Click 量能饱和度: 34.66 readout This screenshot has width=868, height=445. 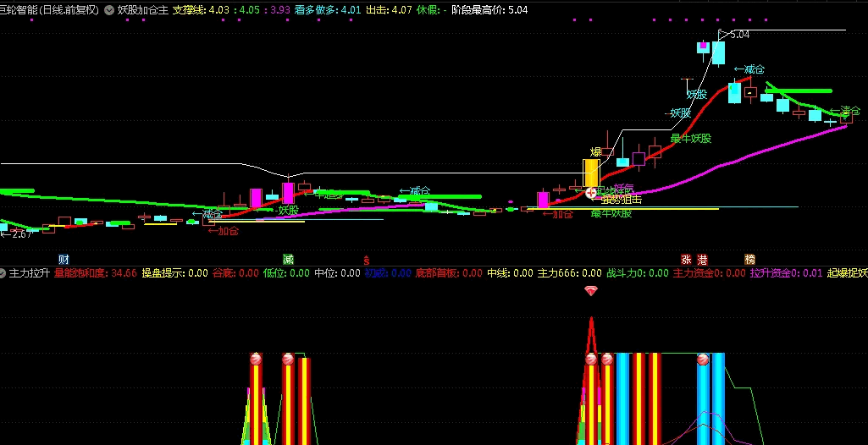coord(95,272)
